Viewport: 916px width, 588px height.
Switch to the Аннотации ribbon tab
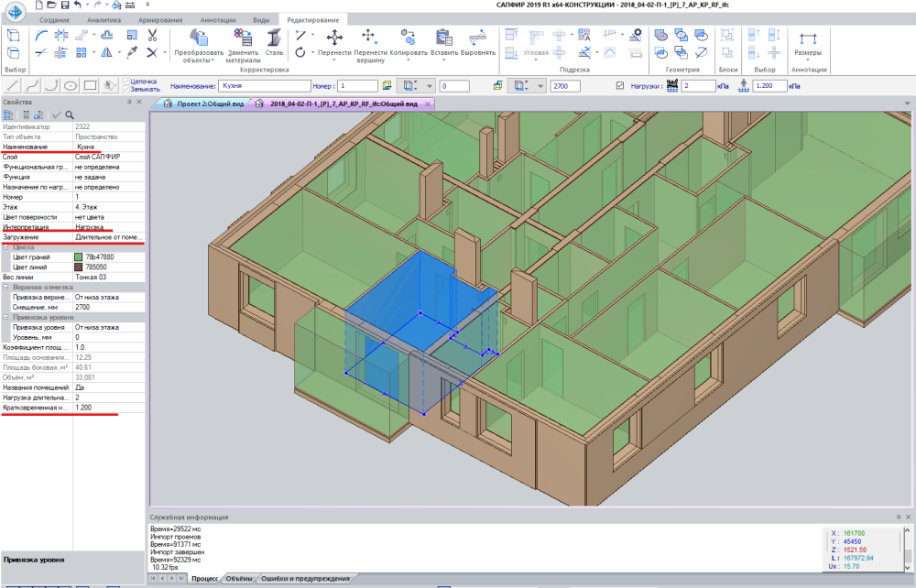click(x=218, y=20)
